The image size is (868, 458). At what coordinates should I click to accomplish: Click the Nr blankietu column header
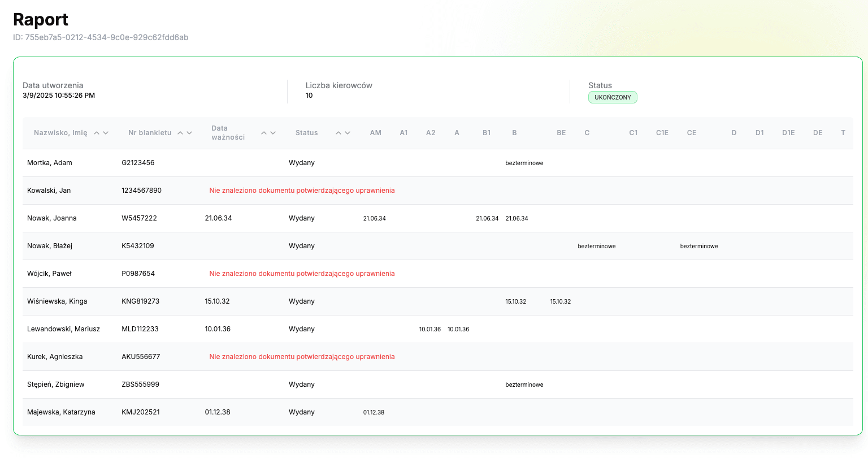click(x=150, y=133)
